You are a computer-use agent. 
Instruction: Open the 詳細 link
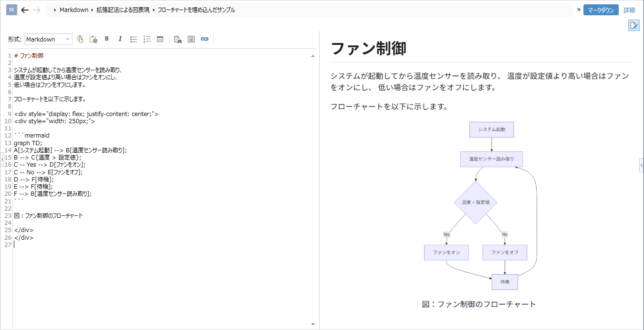[629, 10]
